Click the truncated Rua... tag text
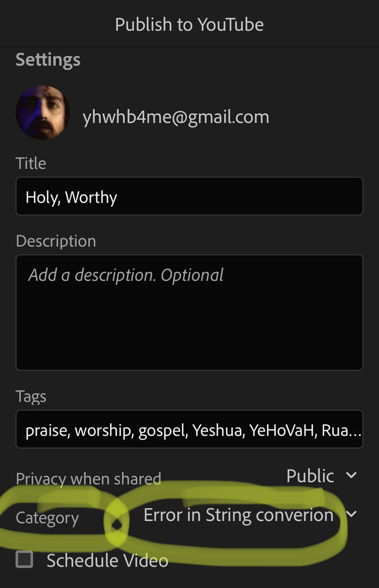This screenshot has height=588, width=379. tap(341, 430)
